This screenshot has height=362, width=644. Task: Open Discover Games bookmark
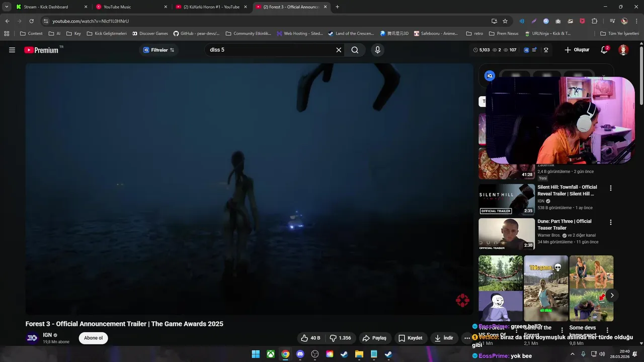pos(150,33)
